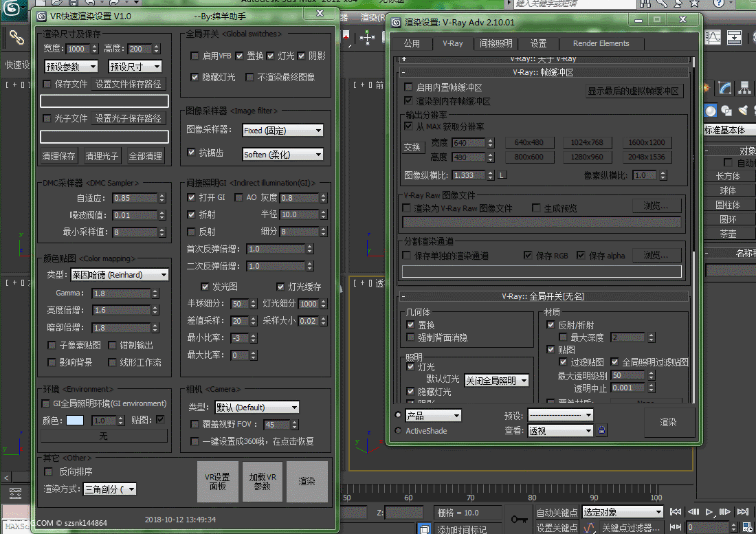
Task: Enable the 启用VFB checkbox
Action: (x=194, y=56)
